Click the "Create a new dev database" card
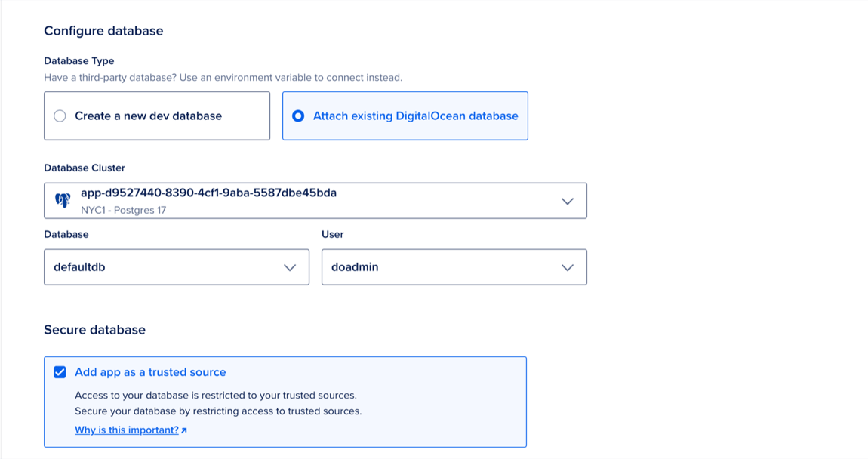868x459 pixels. pos(157,116)
